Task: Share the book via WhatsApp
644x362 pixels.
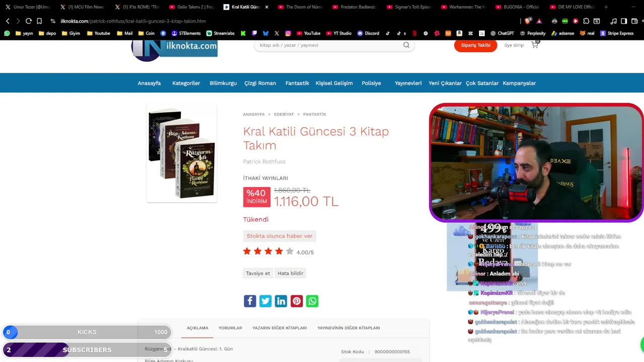Action: [312, 301]
